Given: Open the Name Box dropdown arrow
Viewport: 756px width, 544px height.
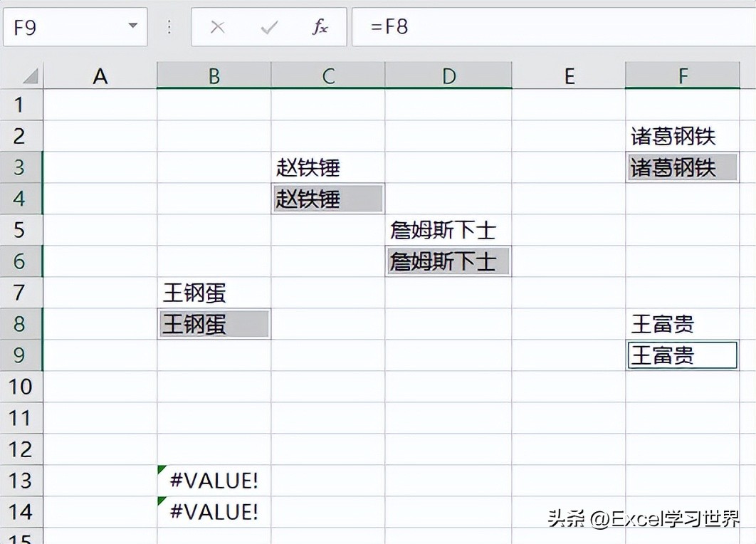Looking at the screenshot, I should [x=131, y=27].
